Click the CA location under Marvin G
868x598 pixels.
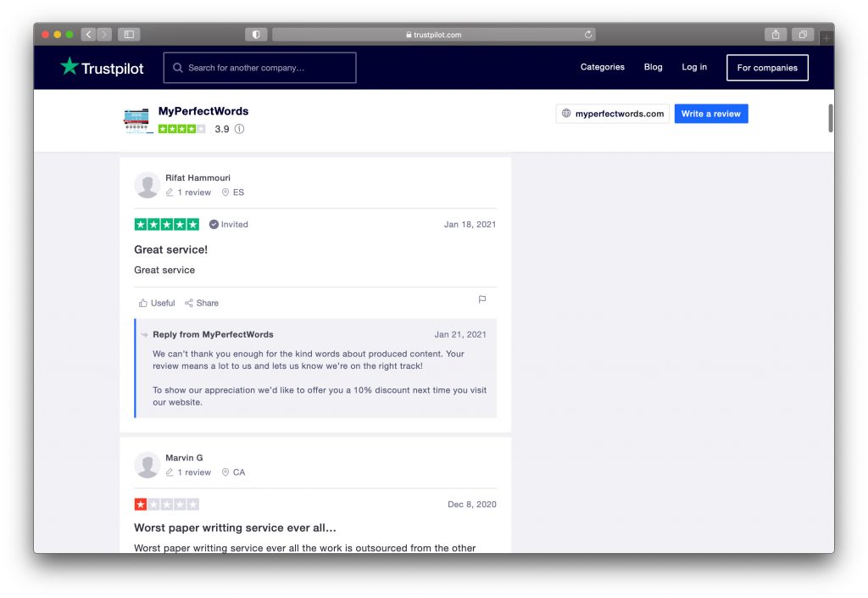coord(238,472)
